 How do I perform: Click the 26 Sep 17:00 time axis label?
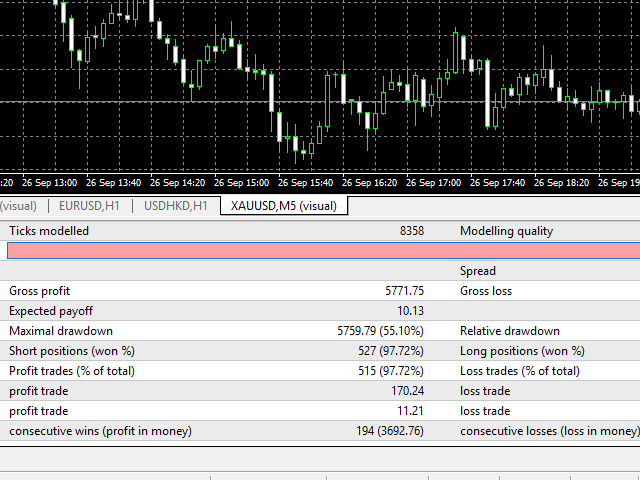pos(433,183)
